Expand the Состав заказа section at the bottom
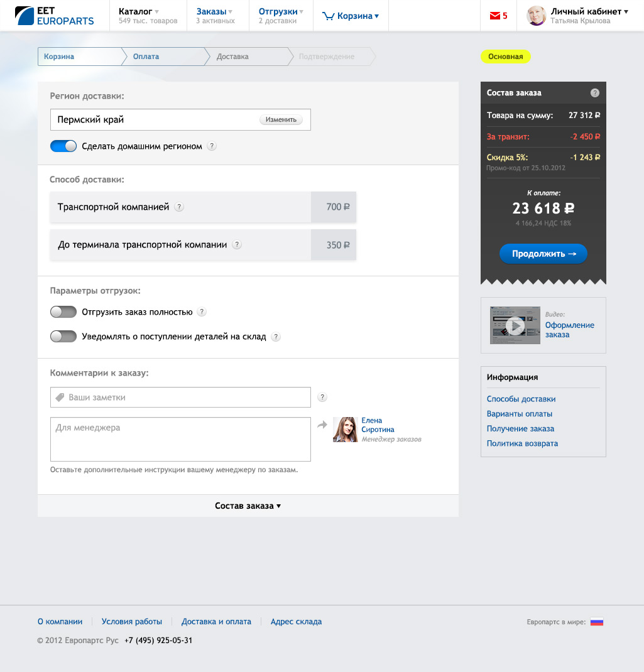The width and height of the screenshot is (644, 672). pyautogui.click(x=248, y=506)
